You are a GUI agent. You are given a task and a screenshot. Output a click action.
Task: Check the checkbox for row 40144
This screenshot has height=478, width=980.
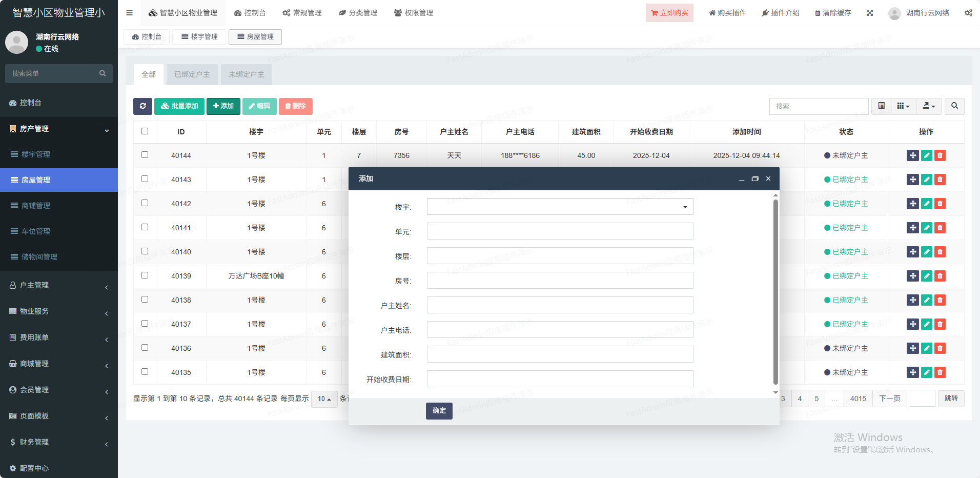(x=145, y=155)
